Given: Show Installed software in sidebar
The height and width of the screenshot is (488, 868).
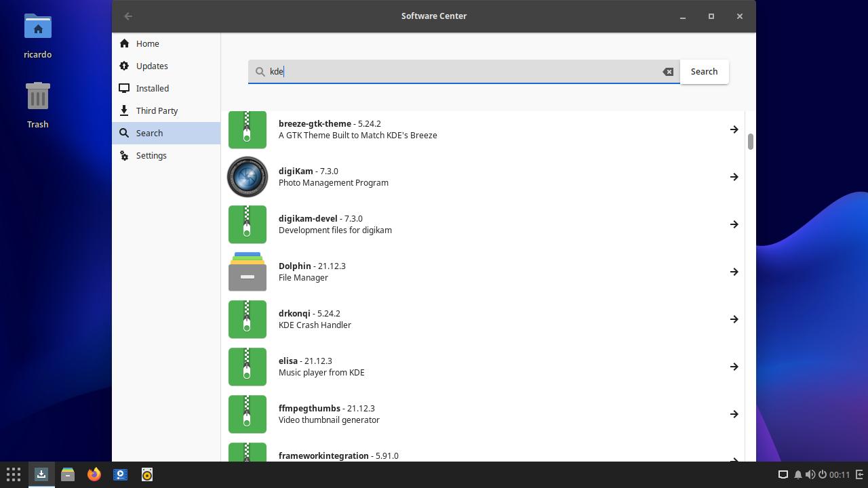Looking at the screenshot, I should pyautogui.click(x=166, y=88).
